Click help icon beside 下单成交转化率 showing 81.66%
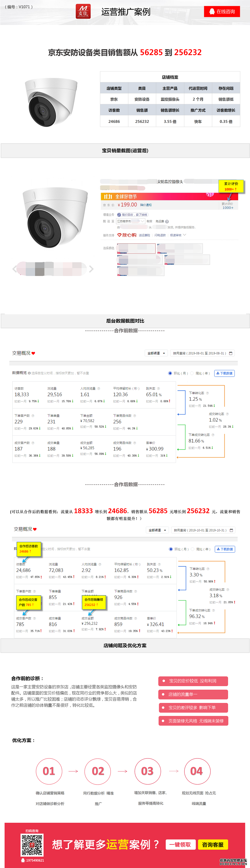250x868 pixels. 213,435
